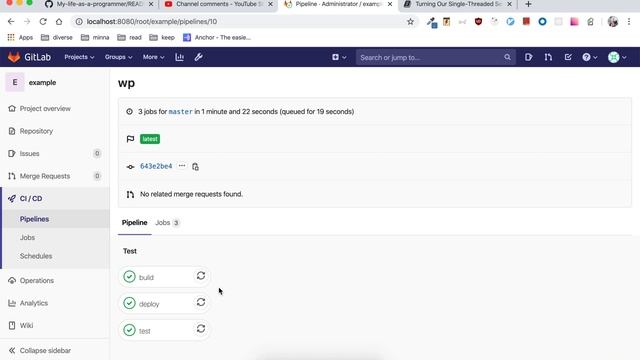Open the CI / CD sidebar section

pos(31,198)
